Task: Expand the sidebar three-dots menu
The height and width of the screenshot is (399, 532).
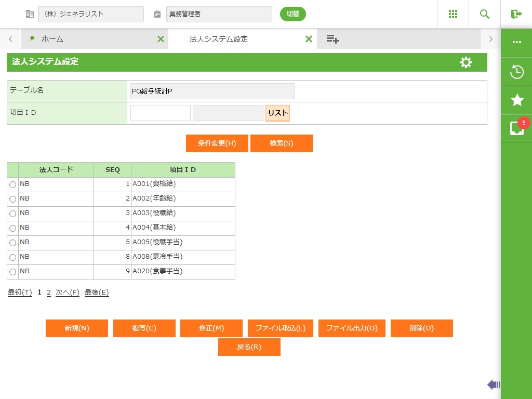Action: coord(516,42)
